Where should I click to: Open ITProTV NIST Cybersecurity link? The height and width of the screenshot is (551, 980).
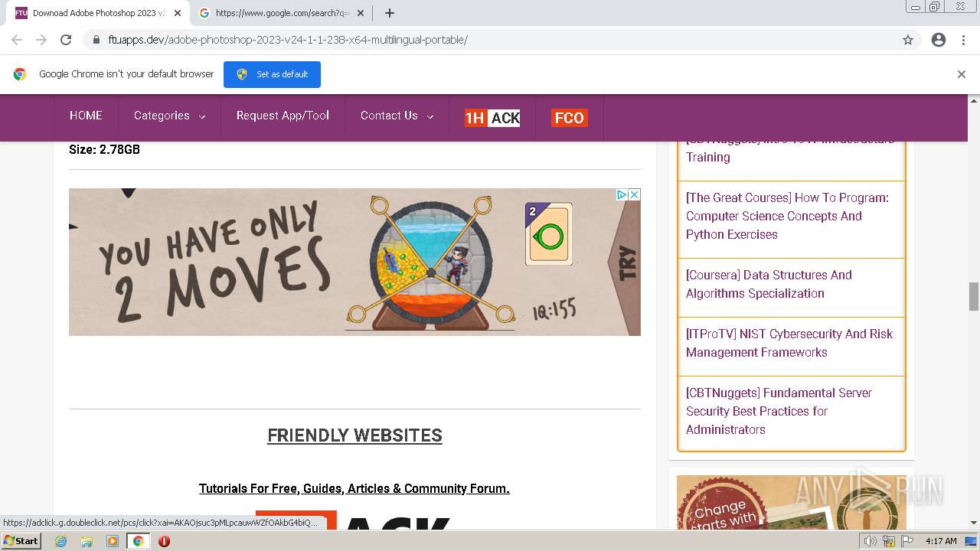pos(789,343)
